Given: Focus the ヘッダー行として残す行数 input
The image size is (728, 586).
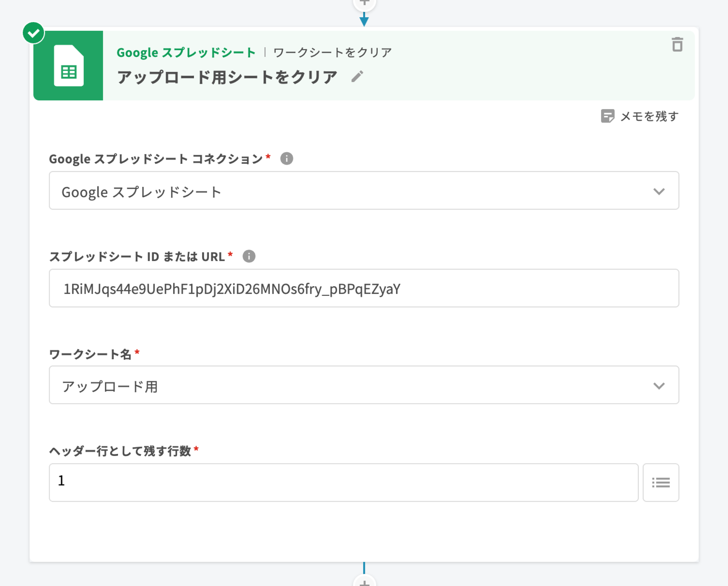Looking at the screenshot, I should pos(343,482).
